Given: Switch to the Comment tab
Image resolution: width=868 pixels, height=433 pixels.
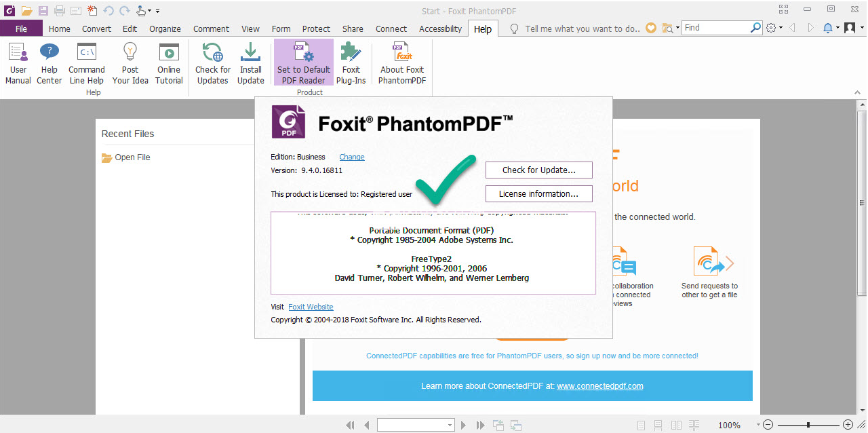Looking at the screenshot, I should click(x=212, y=29).
